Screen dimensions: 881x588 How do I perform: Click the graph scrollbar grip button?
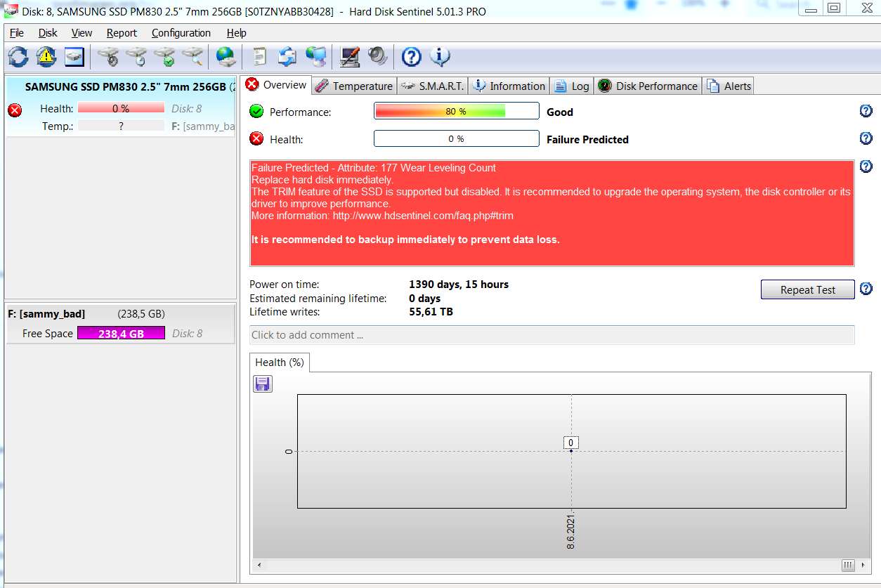(x=848, y=565)
